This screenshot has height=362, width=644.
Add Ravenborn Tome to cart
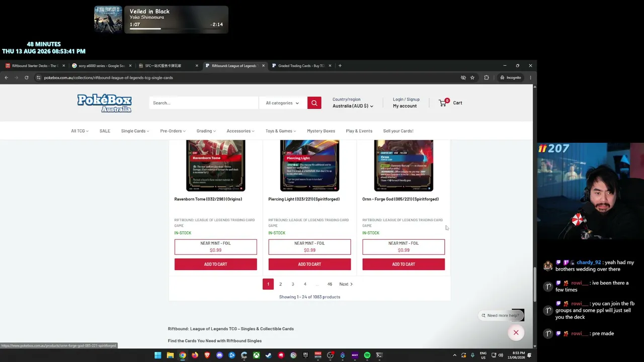pos(215,264)
